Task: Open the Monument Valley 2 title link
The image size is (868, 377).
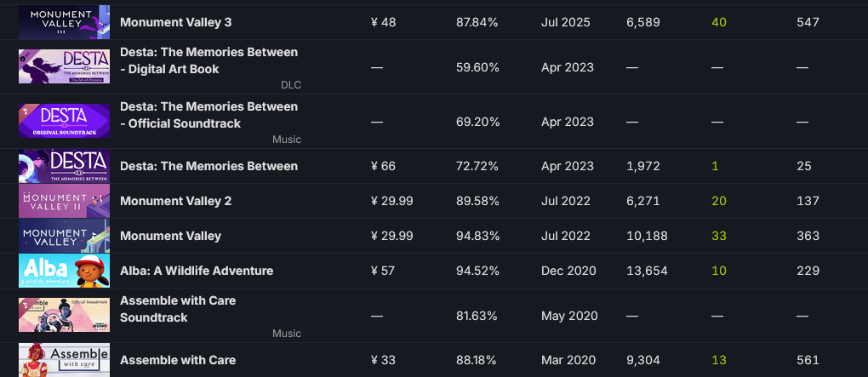Action: pos(175,201)
